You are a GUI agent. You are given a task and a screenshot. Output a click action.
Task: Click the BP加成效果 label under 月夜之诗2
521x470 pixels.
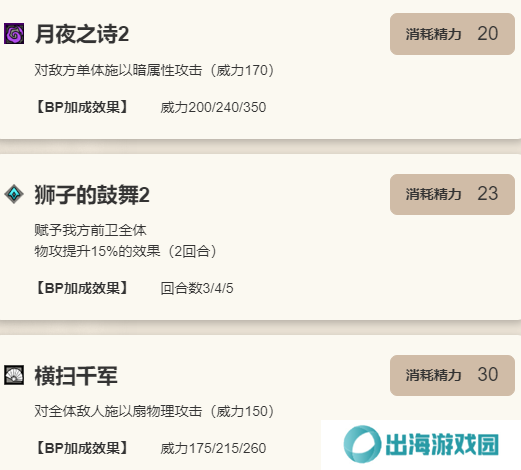(82, 107)
